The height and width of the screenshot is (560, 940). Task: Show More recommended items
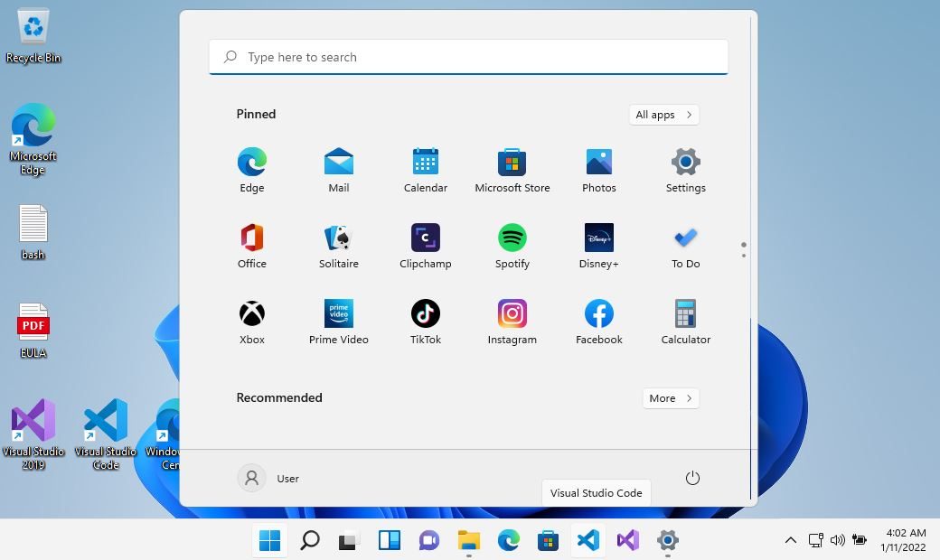pos(671,398)
